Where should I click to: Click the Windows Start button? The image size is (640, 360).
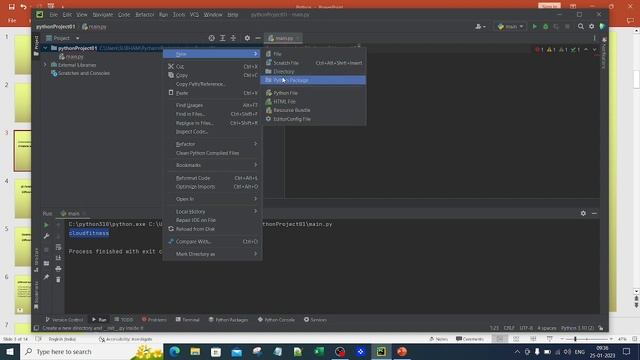(10, 351)
